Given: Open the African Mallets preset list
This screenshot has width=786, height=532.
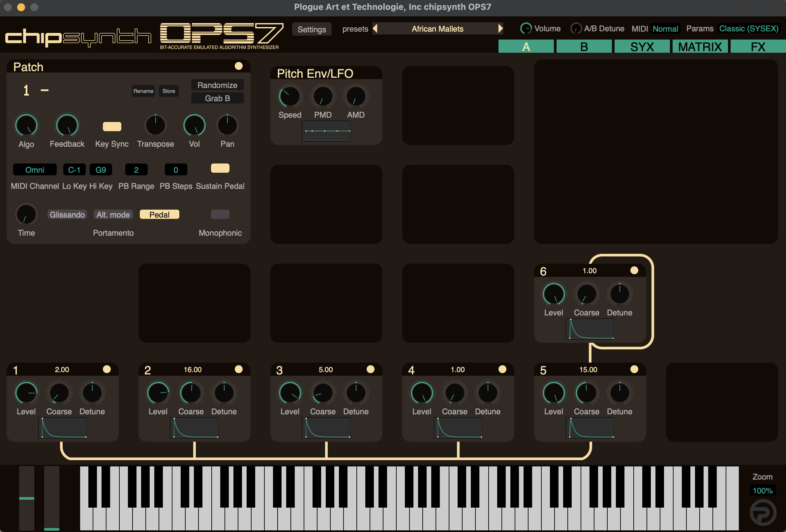Looking at the screenshot, I should coord(437,29).
